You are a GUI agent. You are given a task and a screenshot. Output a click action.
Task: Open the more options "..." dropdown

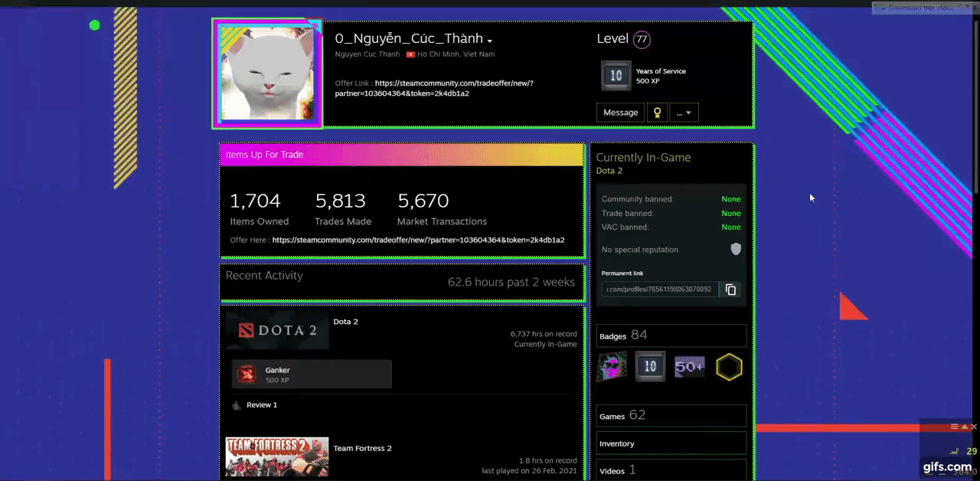[684, 113]
